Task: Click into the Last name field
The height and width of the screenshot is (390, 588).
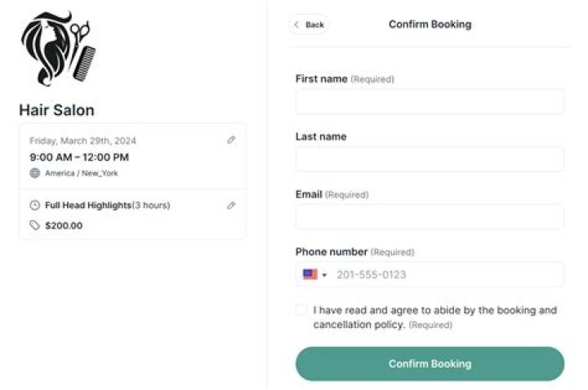Action: click(x=430, y=159)
